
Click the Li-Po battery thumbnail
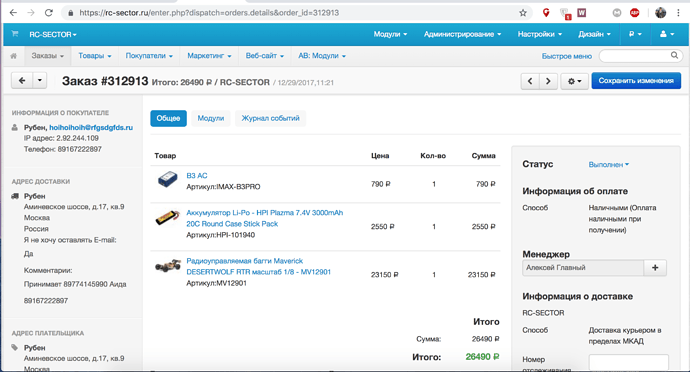point(168,218)
